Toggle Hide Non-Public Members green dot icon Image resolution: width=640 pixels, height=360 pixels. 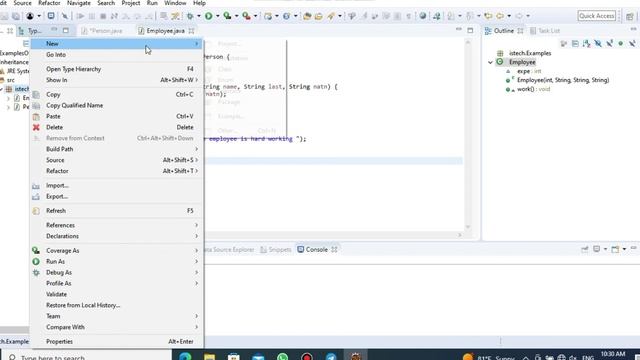(x=621, y=43)
